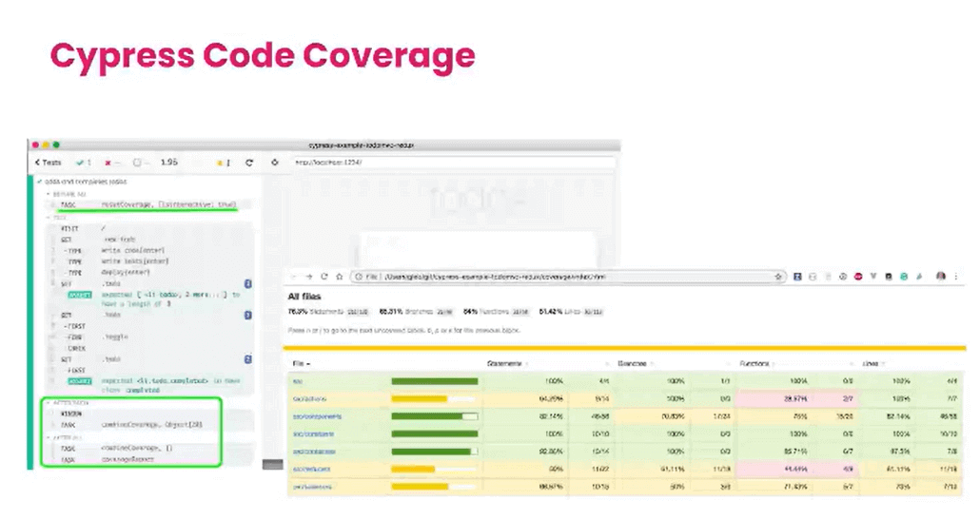Click the full green coverage bar for src
The image size is (980, 520).
click(x=435, y=381)
